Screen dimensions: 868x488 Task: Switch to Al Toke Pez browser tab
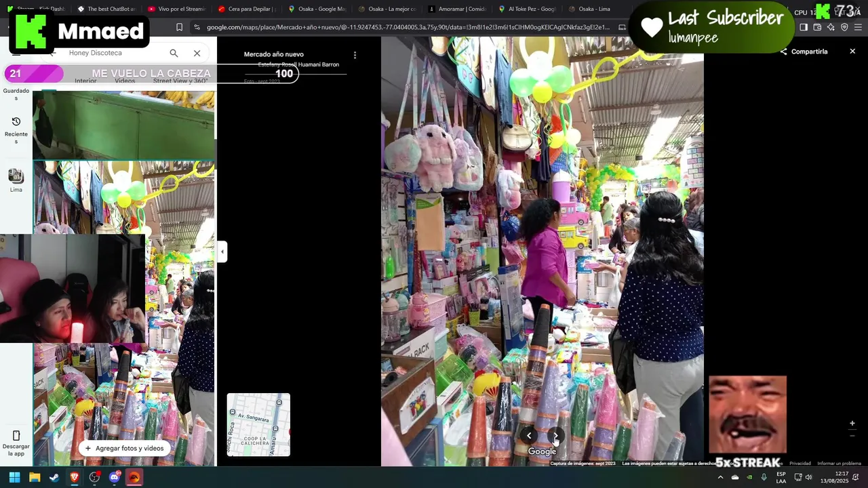(528, 9)
